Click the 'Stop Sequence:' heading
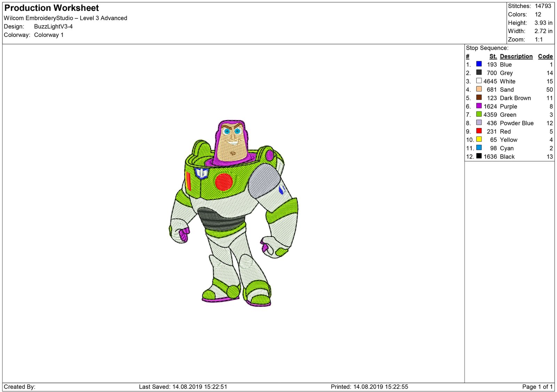This screenshot has height=392, width=557. tap(487, 48)
